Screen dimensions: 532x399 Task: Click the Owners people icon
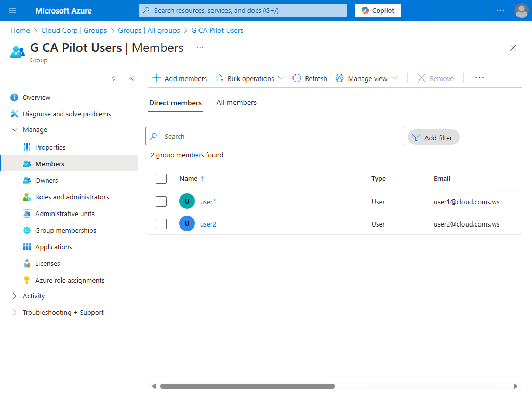pyautogui.click(x=27, y=180)
